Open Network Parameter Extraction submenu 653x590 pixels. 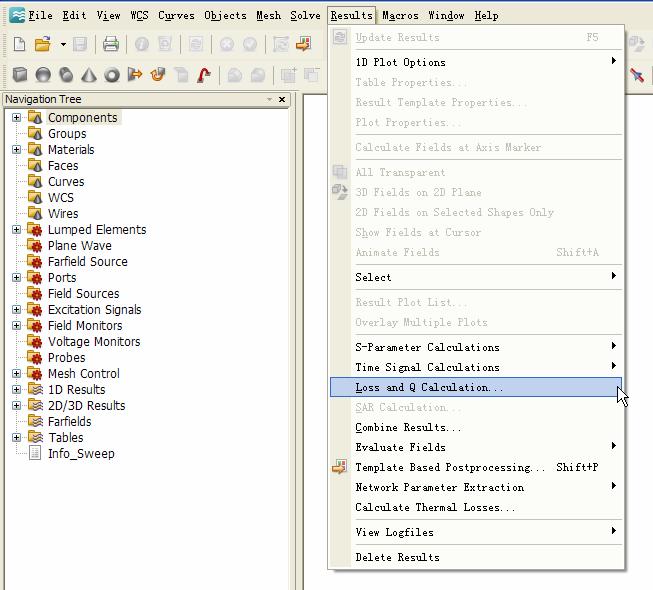[476, 487]
